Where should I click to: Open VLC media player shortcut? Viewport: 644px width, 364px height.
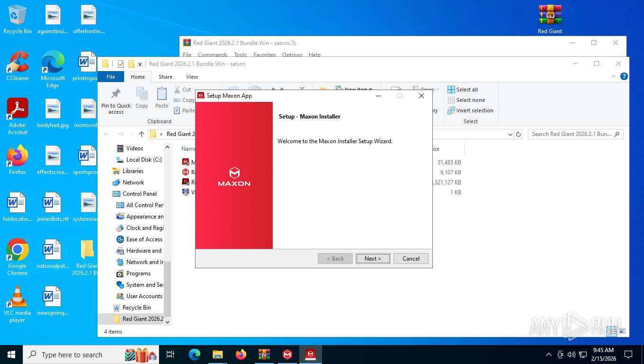point(18,304)
